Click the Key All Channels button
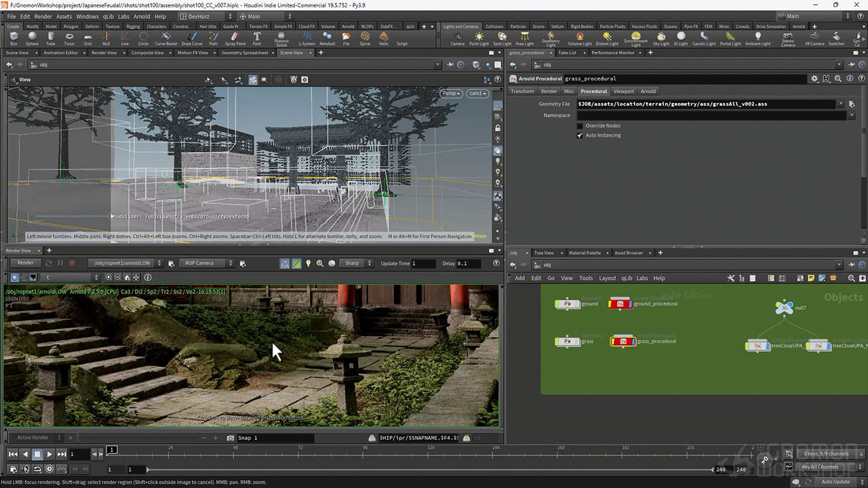The width and height of the screenshot is (868, 488). [820, 467]
